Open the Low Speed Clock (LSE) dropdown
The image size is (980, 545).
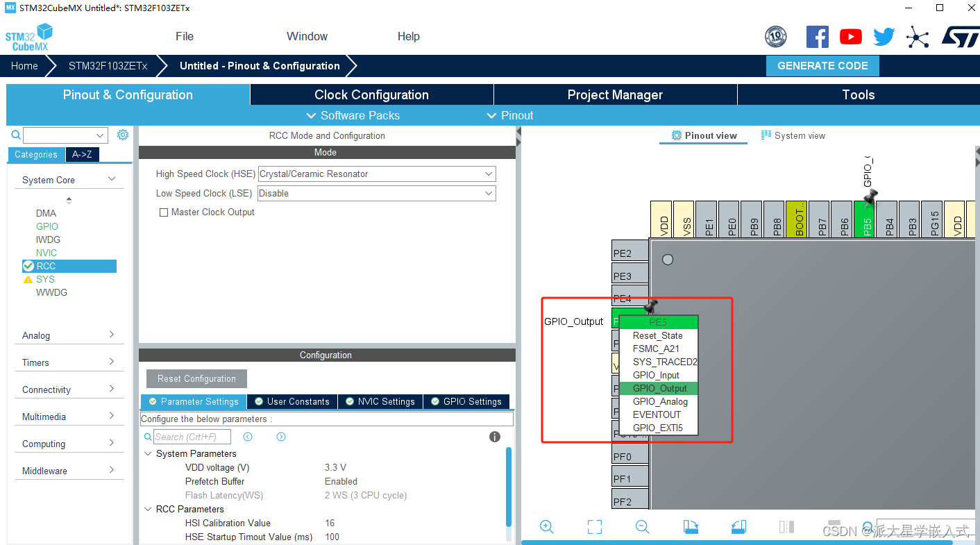[377, 194]
